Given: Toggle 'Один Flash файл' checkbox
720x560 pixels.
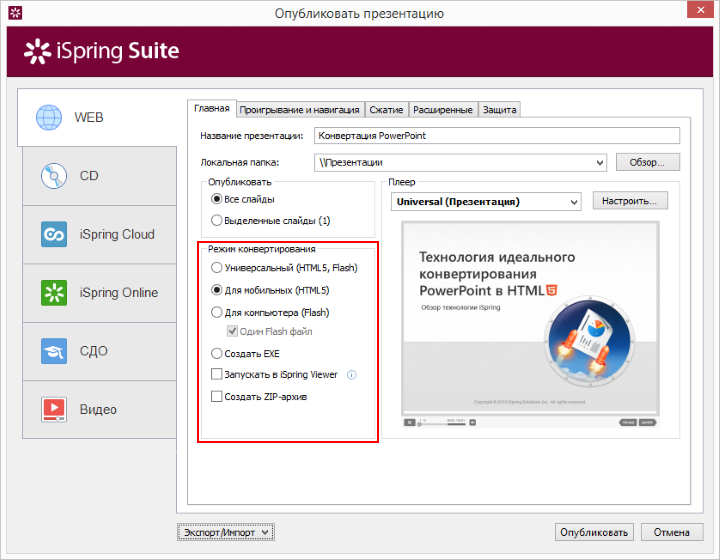Looking at the screenshot, I should click(x=232, y=331).
